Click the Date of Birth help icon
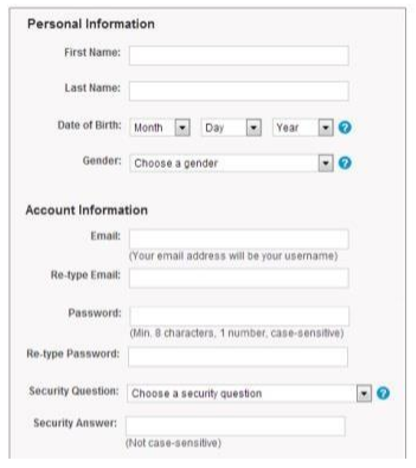This screenshot has width=416, height=468. (x=345, y=127)
